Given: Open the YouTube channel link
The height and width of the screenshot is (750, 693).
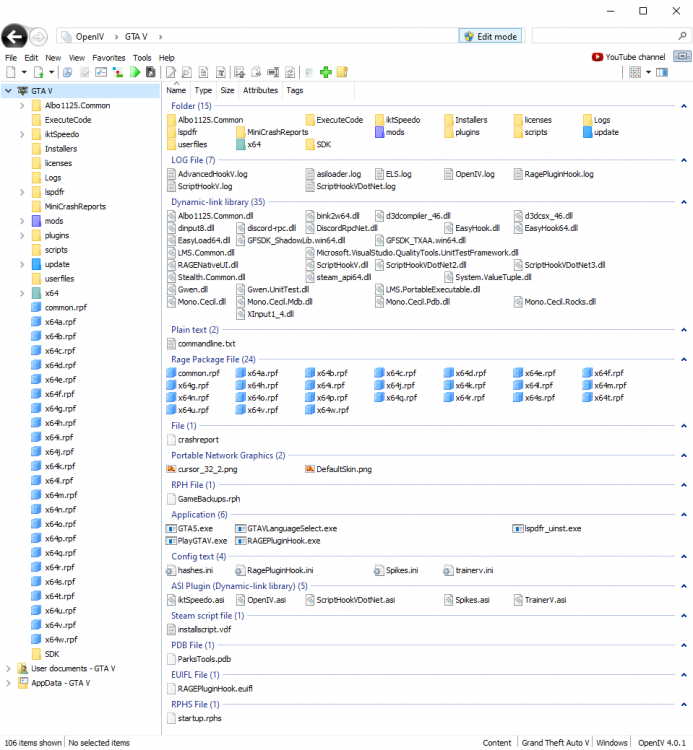Looking at the screenshot, I should pyautogui.click(x=629, y=57).
